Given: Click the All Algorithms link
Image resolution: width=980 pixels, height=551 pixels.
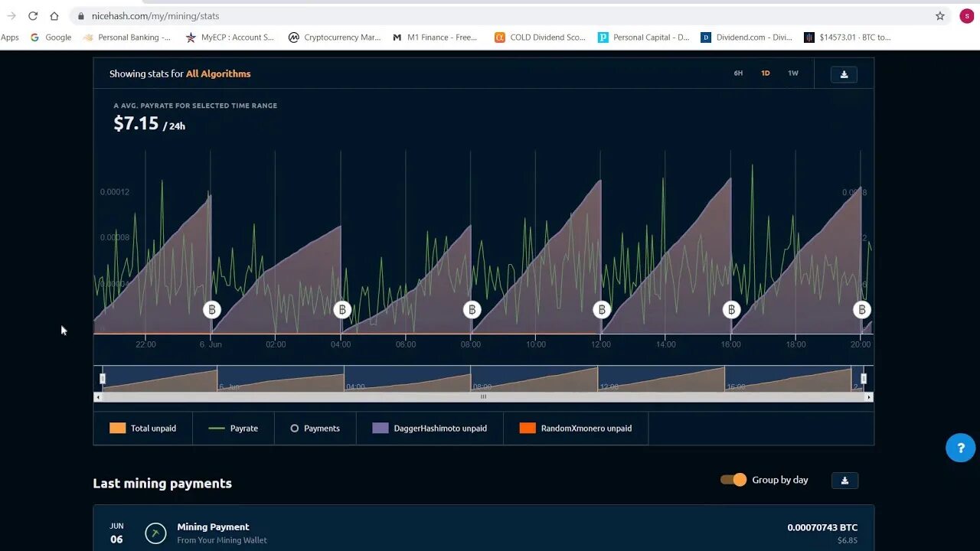Looking at the screenshot, I should click(218, 73).
